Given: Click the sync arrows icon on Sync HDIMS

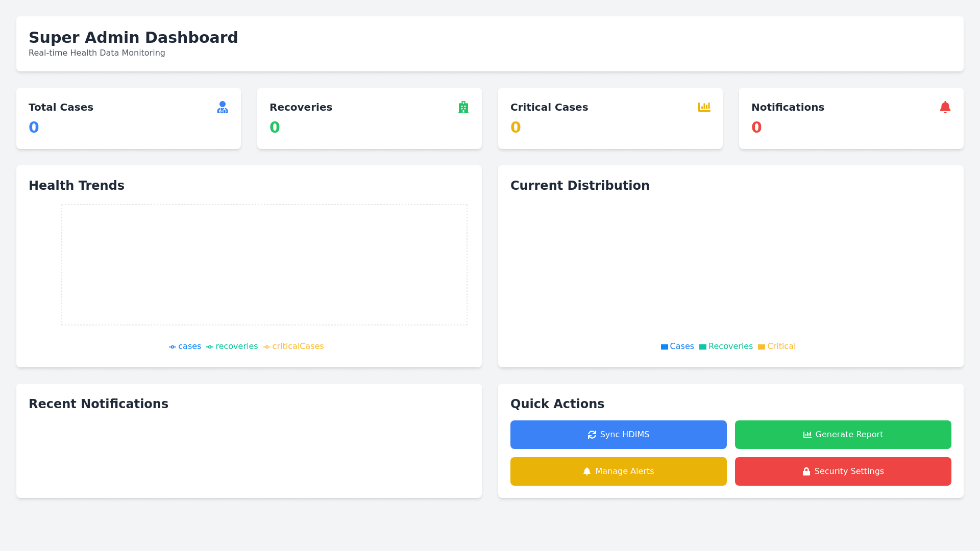Looking at the screenshot, I should pos(592,435).
